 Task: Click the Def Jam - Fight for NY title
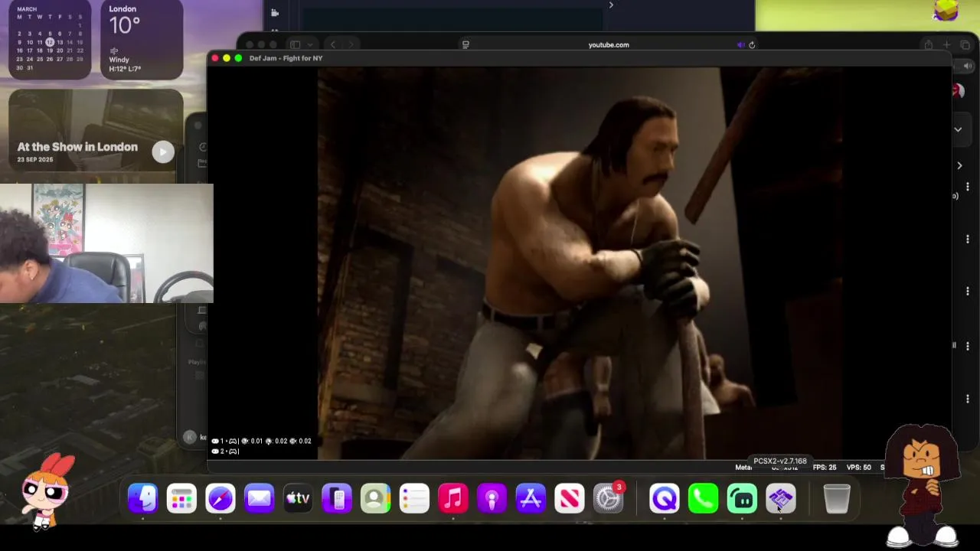[x=286, y=58]
